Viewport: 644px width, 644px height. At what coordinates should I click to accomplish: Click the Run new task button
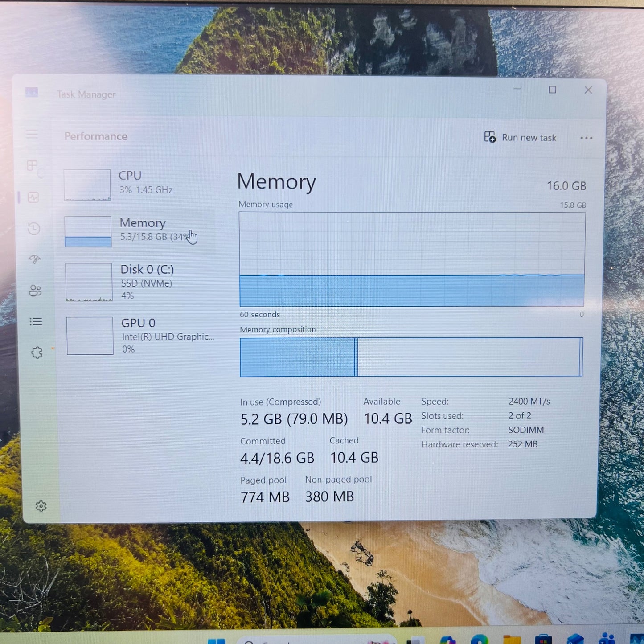click(x=520, y=137)
